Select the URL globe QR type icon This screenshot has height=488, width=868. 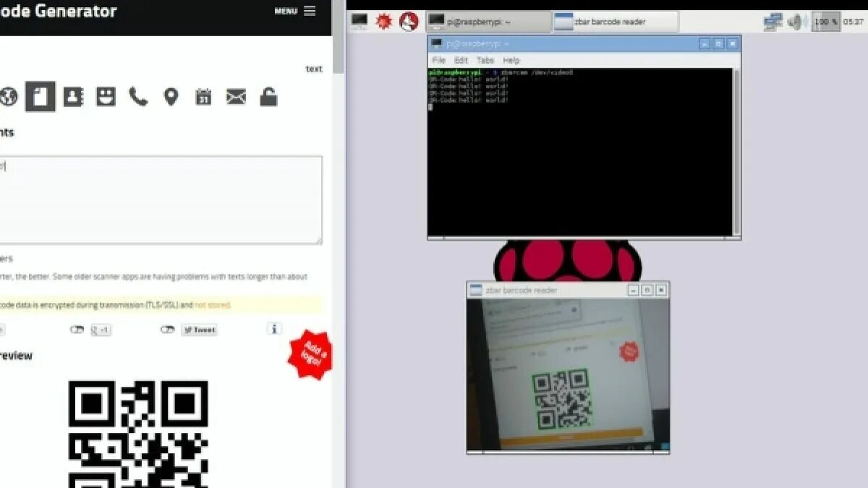pyautogui.click(x=7, y=97)
